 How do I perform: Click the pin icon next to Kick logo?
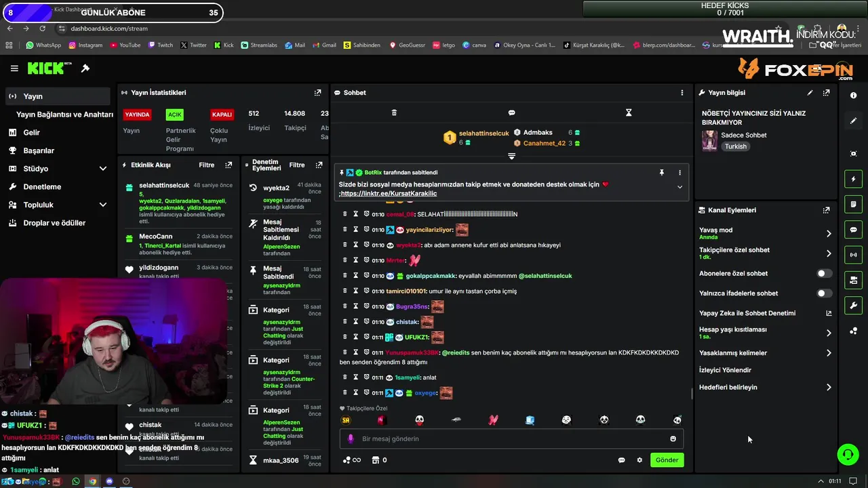(85, 68)
